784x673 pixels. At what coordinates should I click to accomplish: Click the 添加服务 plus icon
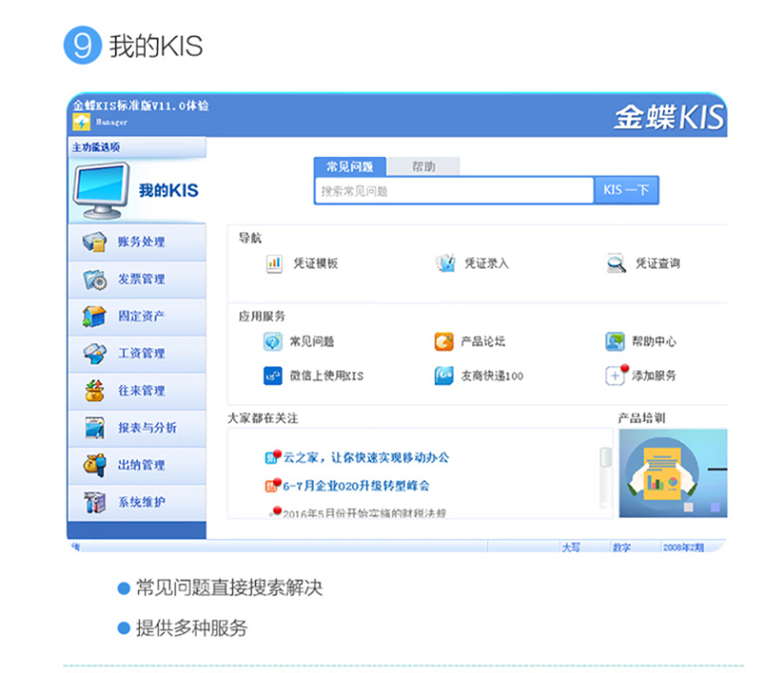tap(615, 375)
